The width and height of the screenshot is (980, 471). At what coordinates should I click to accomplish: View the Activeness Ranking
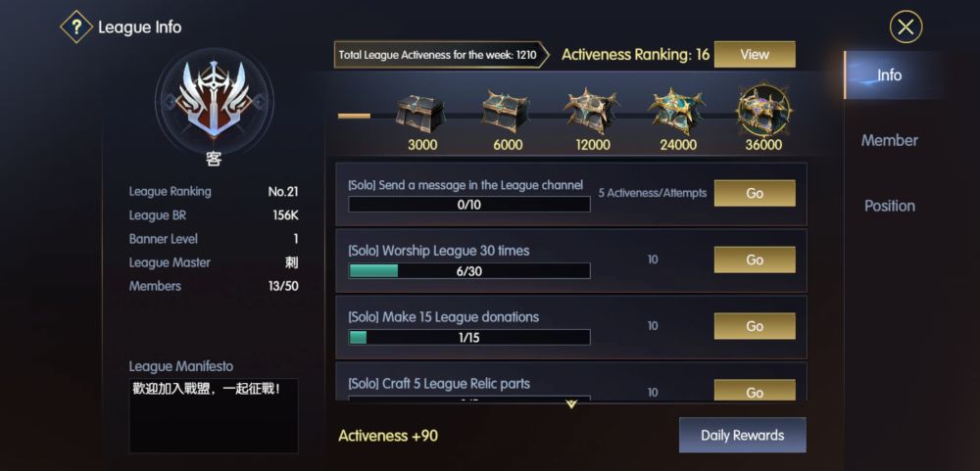754,55
